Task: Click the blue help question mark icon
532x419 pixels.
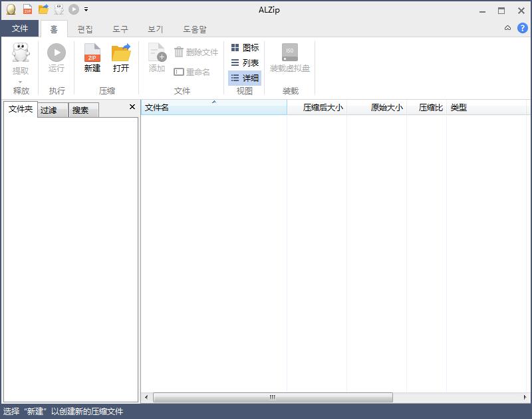Action: pos(523,28)
